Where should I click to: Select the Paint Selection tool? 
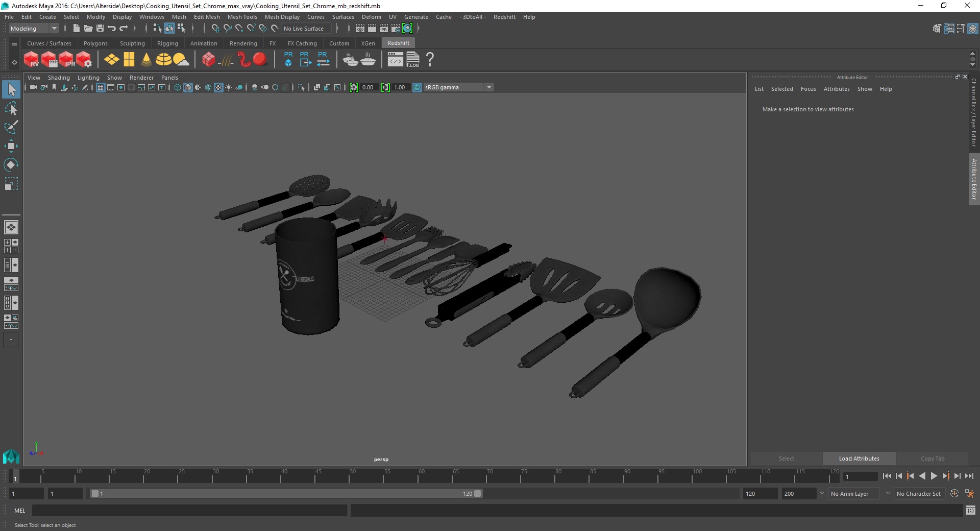11,127
